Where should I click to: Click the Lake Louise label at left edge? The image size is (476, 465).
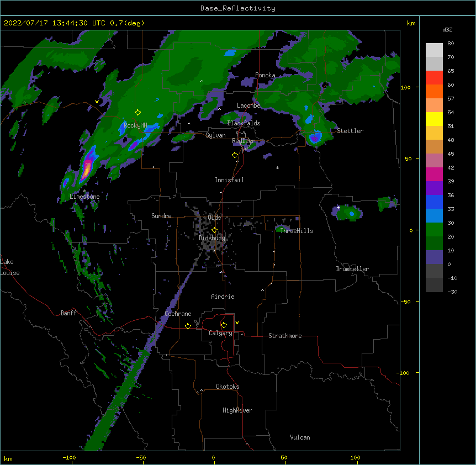pyautogui.click(x=10, y=267)
